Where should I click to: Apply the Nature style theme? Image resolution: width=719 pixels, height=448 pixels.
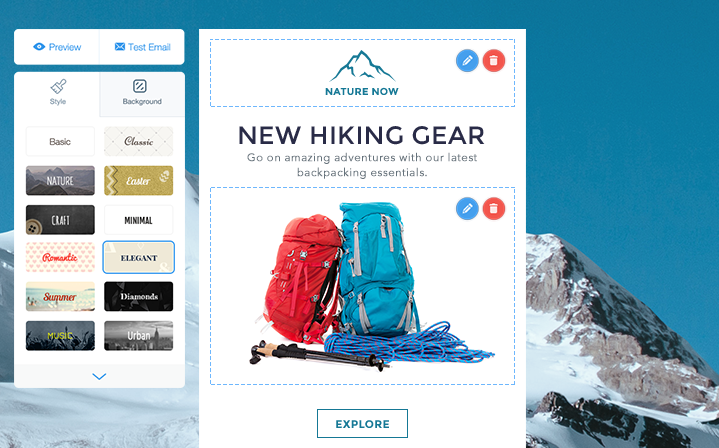pos(60,181)
